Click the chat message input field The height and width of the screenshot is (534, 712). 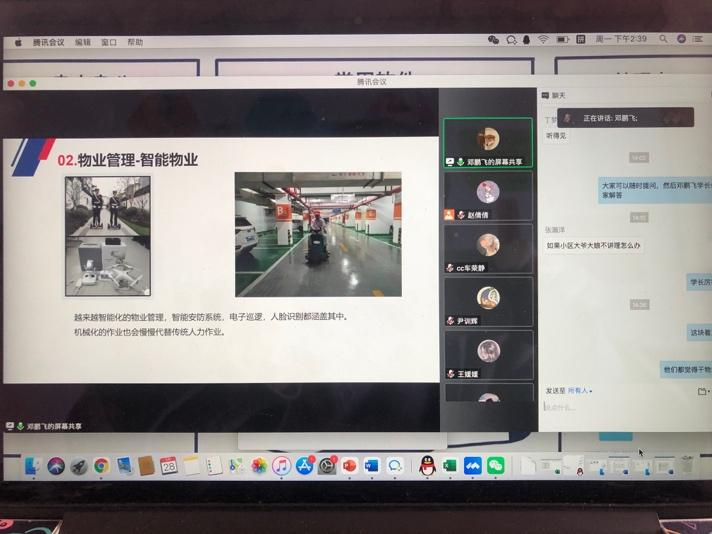620,407
